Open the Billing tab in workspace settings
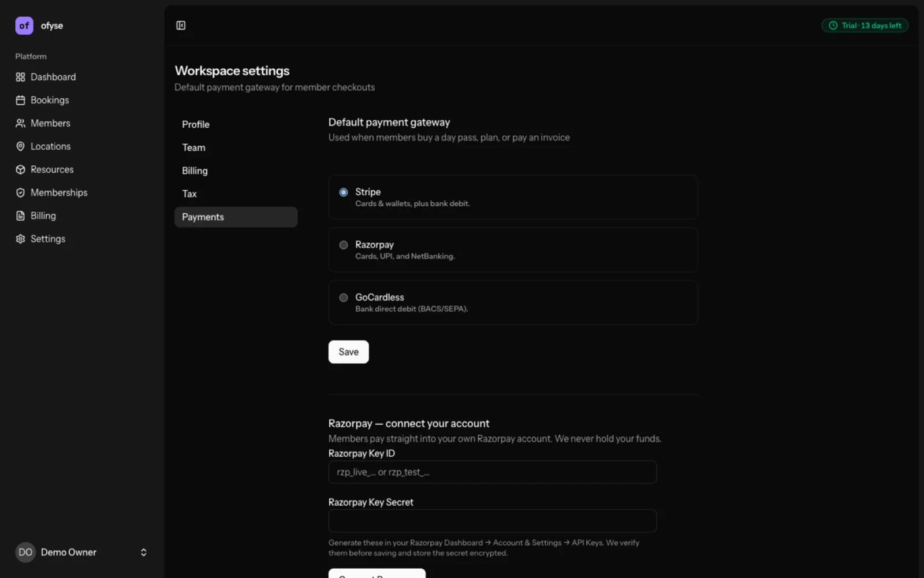 pyautogui.click(x=236, y=171)
